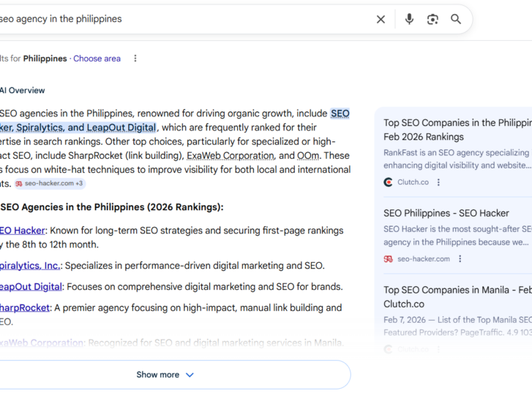The height and width of the screenshot is (399, 532).
Task: Open Google Lens image search icon
Action: coord(432,20)
